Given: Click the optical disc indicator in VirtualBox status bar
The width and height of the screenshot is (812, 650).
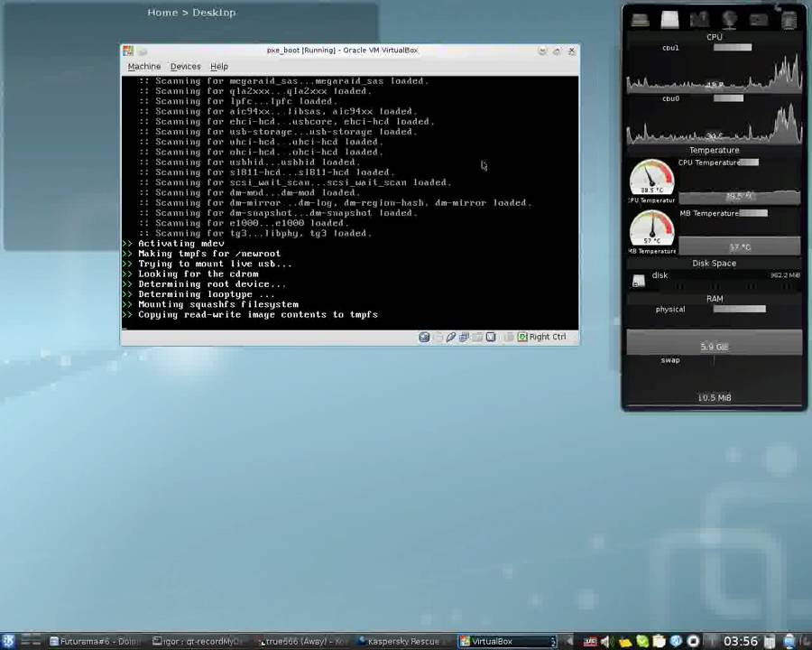Looking at the screenshot, I should click(438, 338).
